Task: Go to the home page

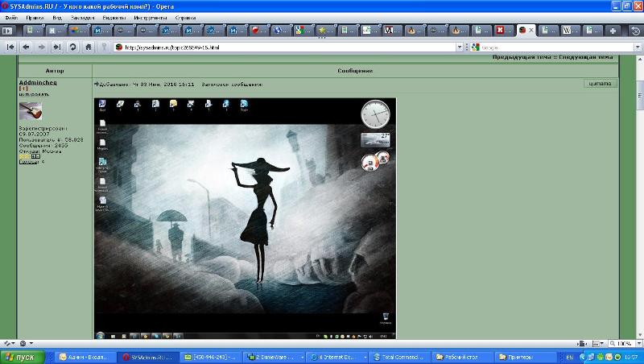Action: tap(89, 48)
